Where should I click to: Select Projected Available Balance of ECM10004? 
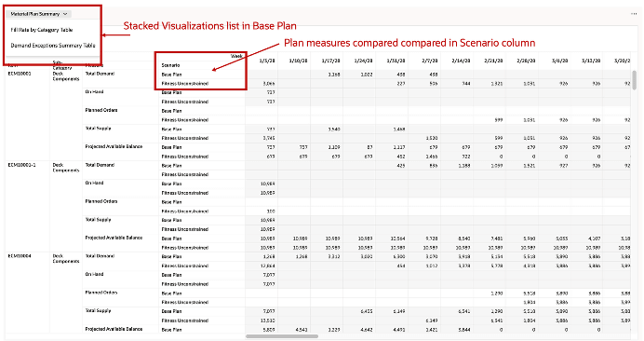(x=114, y=329)
